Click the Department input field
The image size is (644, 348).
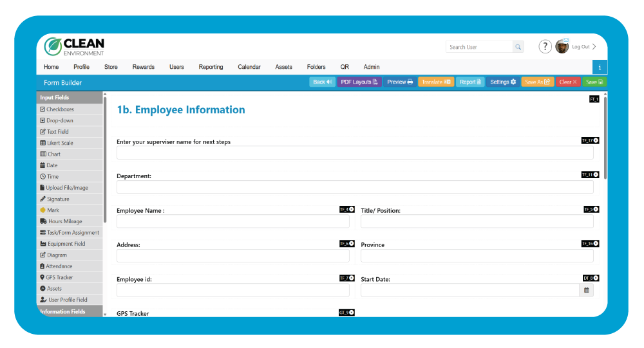click(x=355, y=187)
